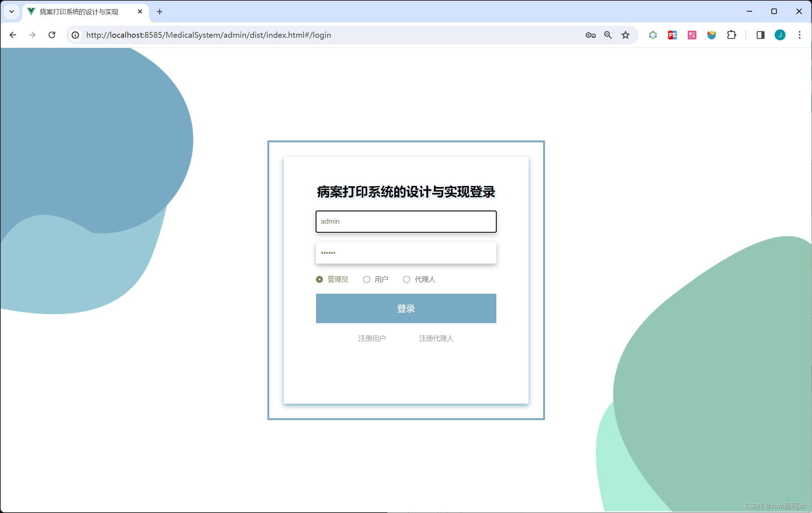Expand the tab search dropdown arrow
Screen dimensions: 812x513
[x=12, y=12]
